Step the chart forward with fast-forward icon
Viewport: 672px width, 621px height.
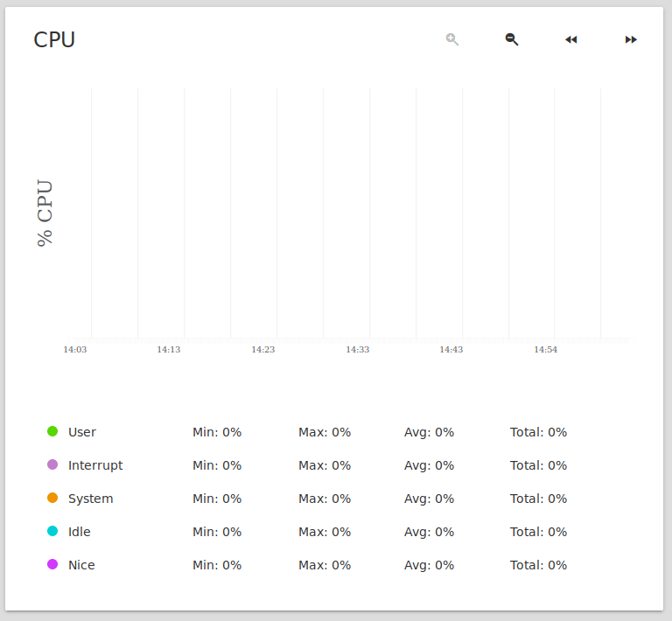631,40
